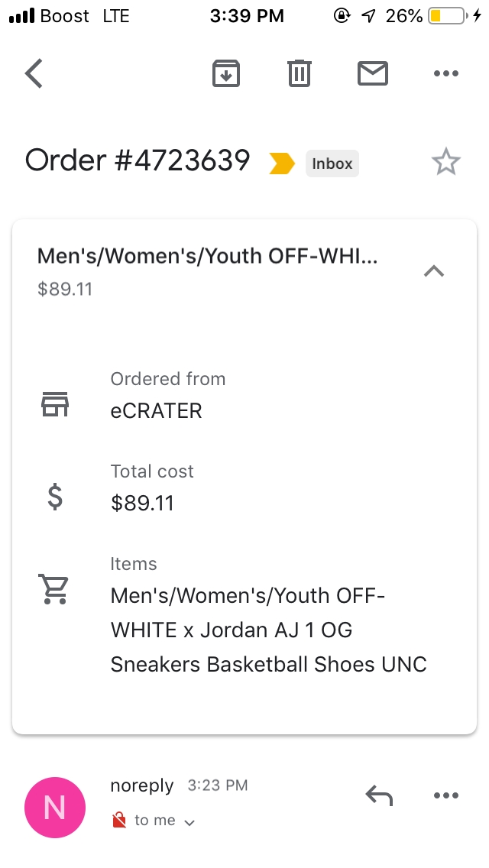Toggle the yellow importance marker
The height and width of the screenshot is (868, 489).
coord(281,163)
